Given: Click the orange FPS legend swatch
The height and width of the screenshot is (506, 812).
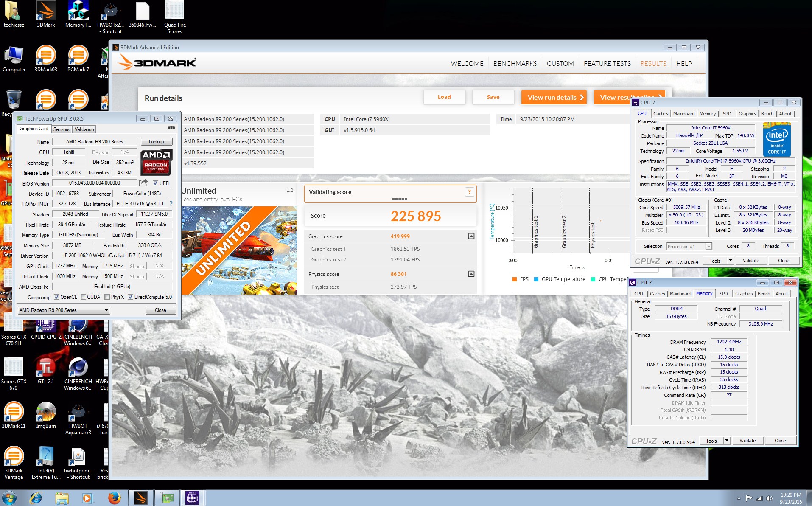Looking at the screenshot, I should [515, 279].
